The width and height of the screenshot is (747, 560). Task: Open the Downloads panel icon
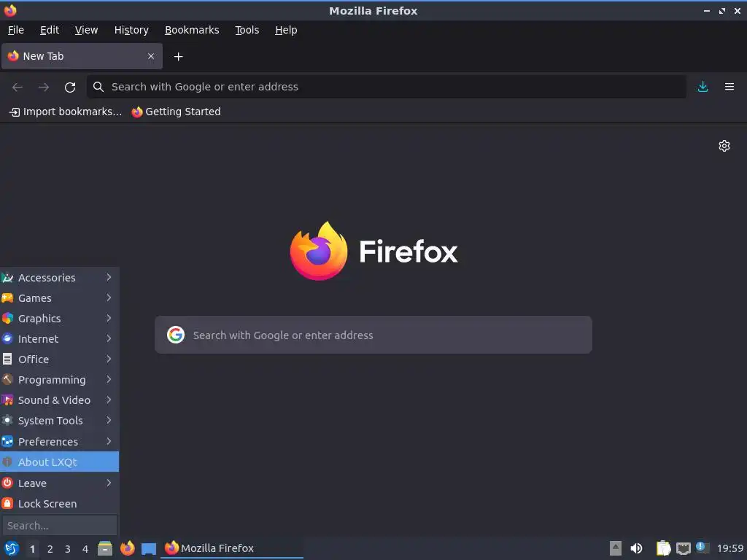(703, 87)
